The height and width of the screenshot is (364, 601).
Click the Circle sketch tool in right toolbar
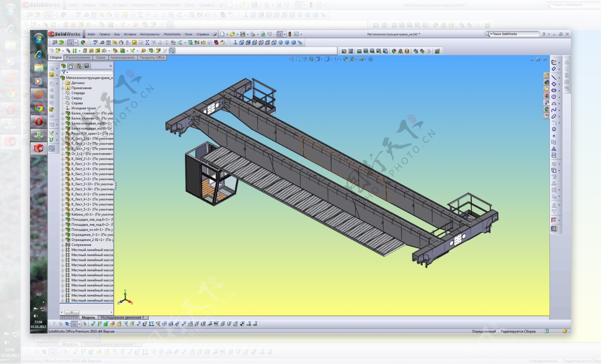pos(554,97)
